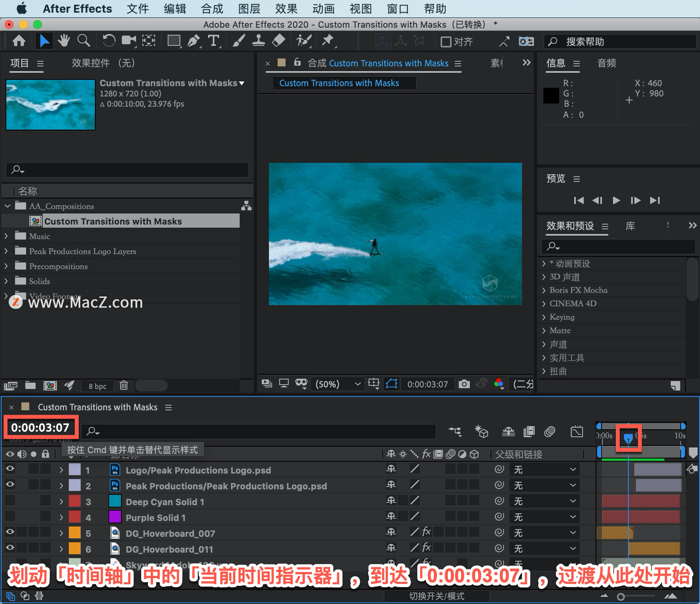Click the timeline zoom slider
The height and width of the screenshot is (604, 700).
coord(621,596)
